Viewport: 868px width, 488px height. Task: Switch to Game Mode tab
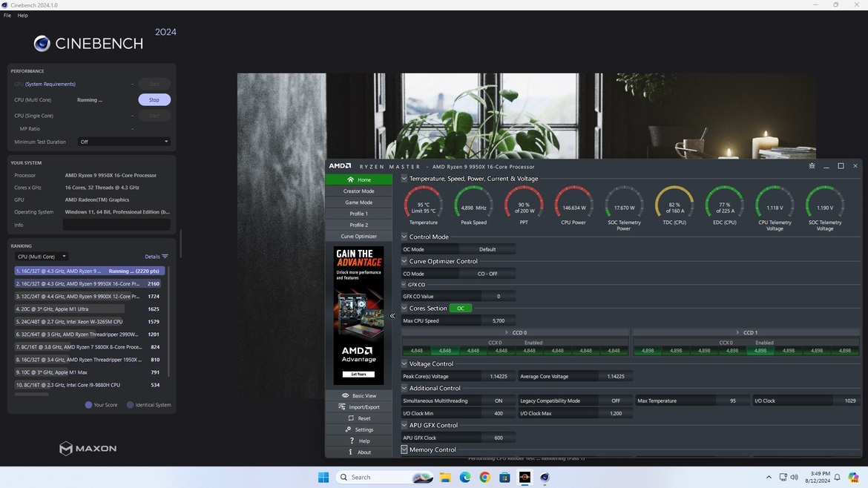click(x=359, y=202)
